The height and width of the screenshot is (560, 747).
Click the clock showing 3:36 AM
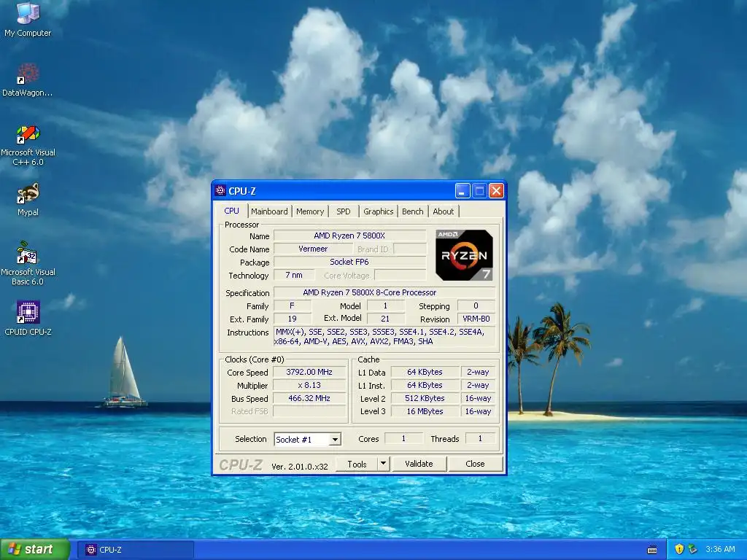pyautogui.click(x=720, y=549)
